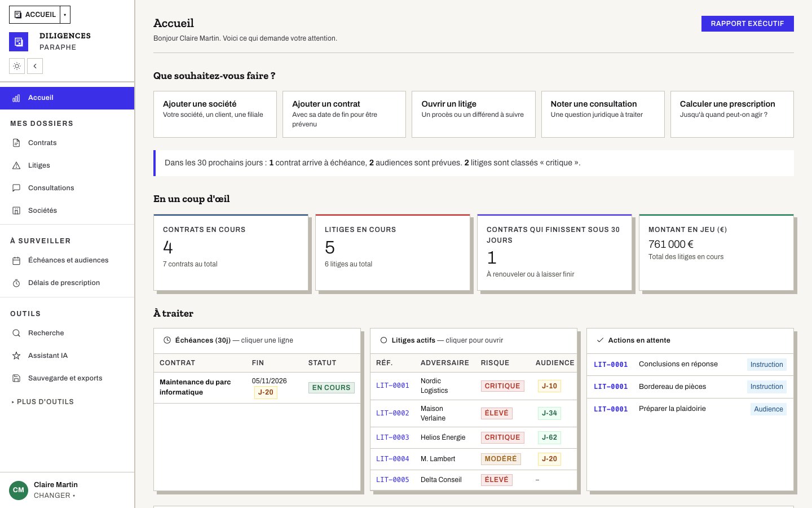
Task: Go to Litiges in the sidebar
Action: (x=67, y=165)
